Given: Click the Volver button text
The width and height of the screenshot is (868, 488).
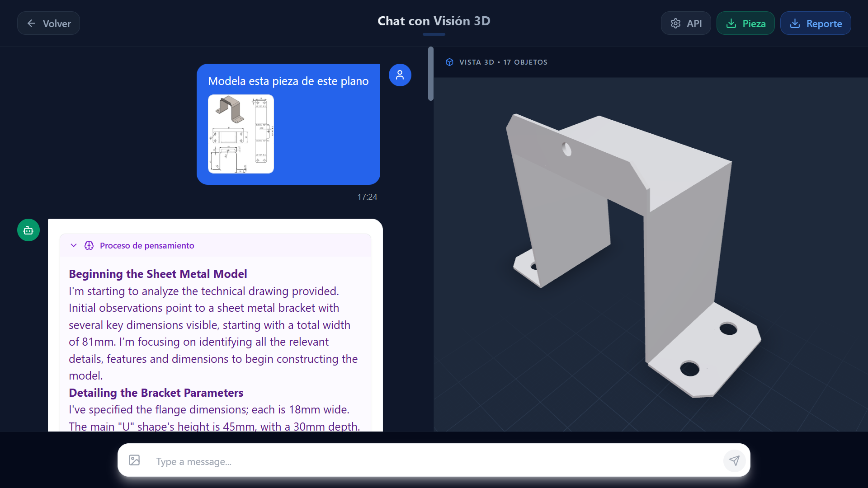Looking at the screenshot, I should (x=57, y=23).
